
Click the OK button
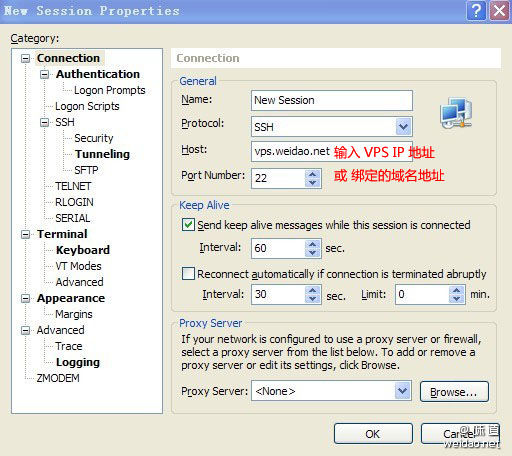click(373, 434)
